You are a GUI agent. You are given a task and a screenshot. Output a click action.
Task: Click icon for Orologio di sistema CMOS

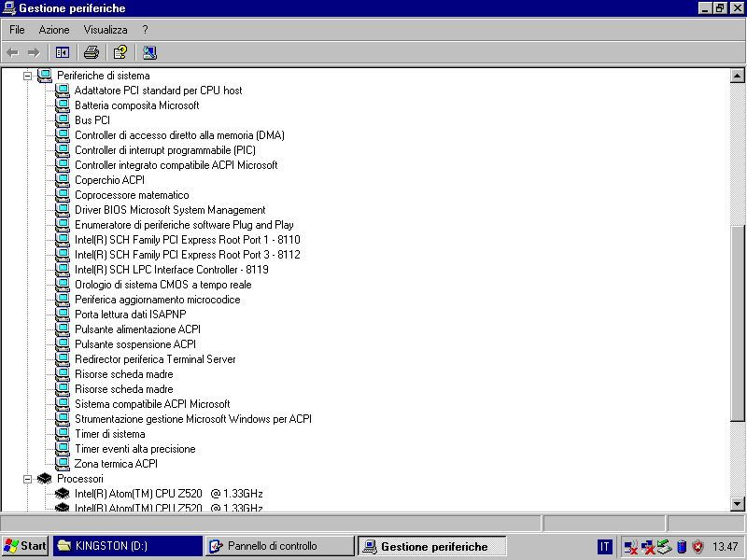[62, 285]
